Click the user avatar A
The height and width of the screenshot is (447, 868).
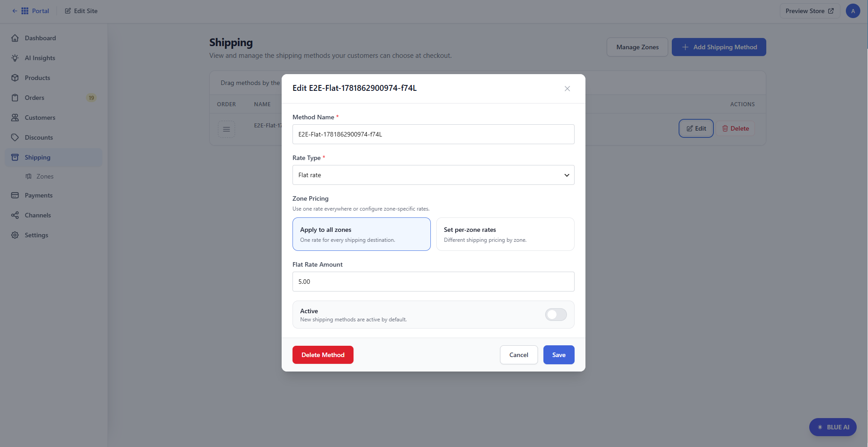coord(853,11)
